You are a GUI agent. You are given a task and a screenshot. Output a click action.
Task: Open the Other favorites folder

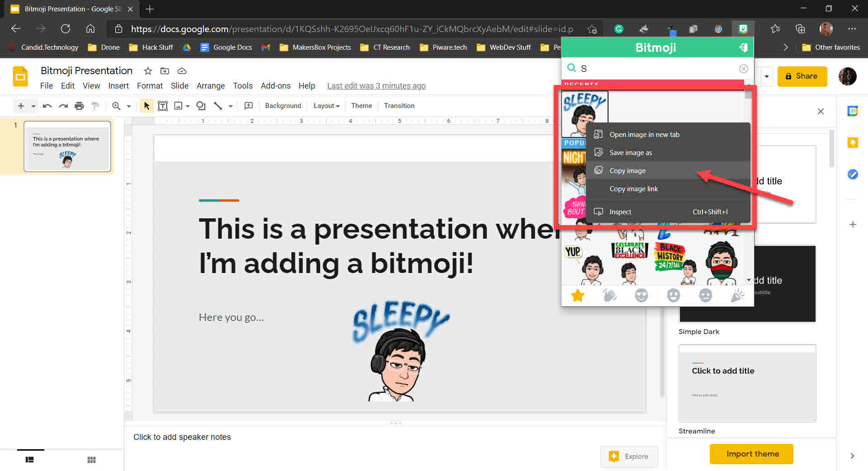[831, 47]
